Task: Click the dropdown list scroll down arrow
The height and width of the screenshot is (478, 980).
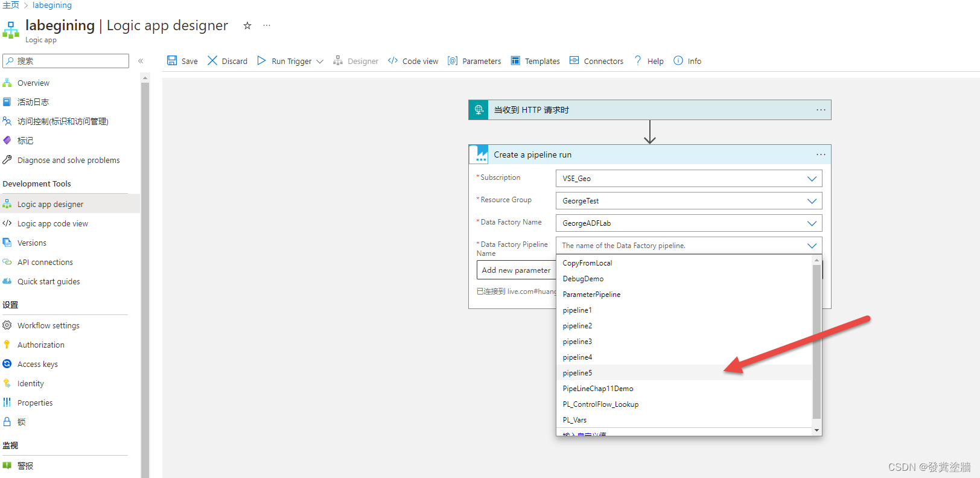Action: point(817,430)
